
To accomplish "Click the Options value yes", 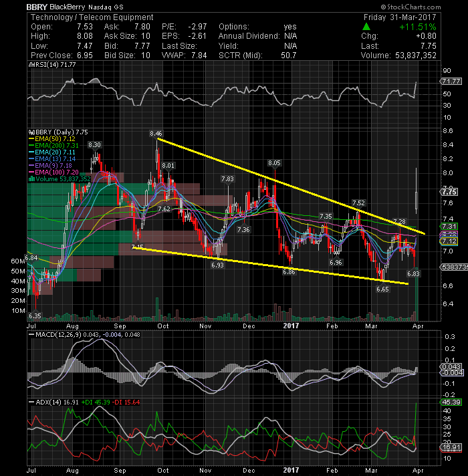I will pos(290,27).
